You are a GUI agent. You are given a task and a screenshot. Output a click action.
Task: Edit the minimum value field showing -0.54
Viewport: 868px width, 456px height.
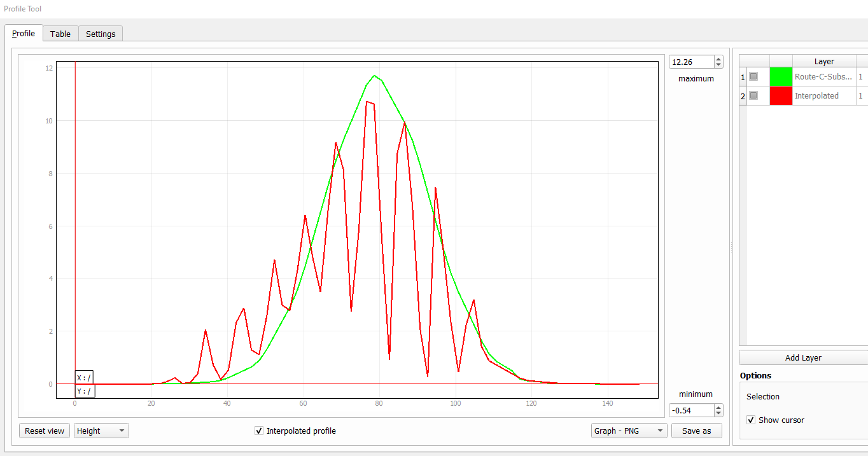pos(690,410)
